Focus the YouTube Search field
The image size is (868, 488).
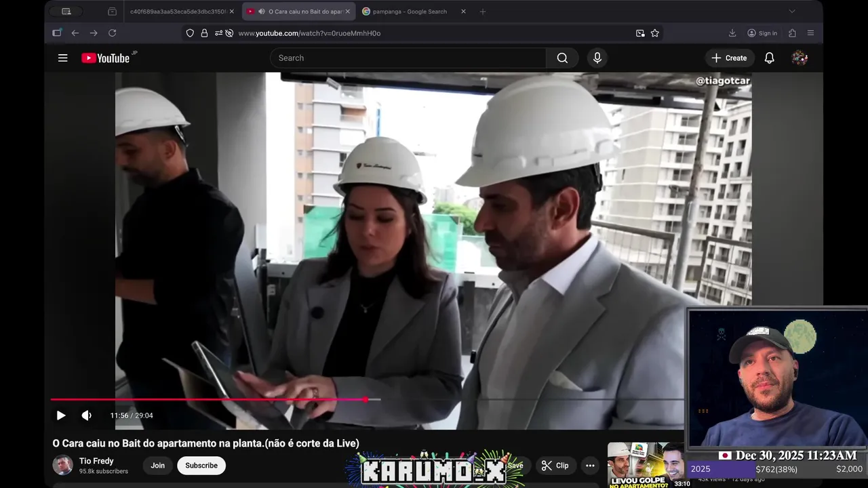tap(408, 58)
